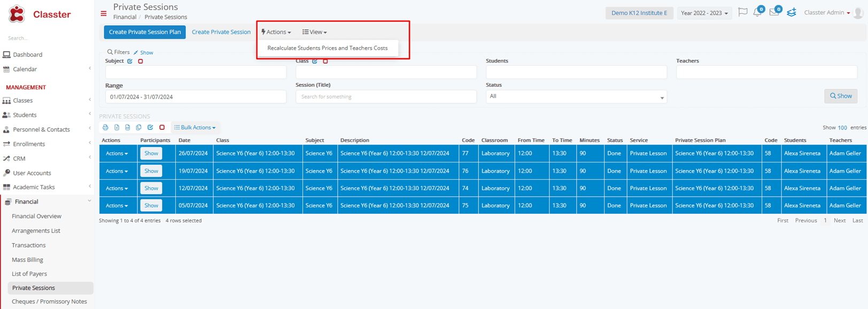Viewport: 868px width, 309px height.
Task: Open the Status All dropdown
Action: pos(576,96)
